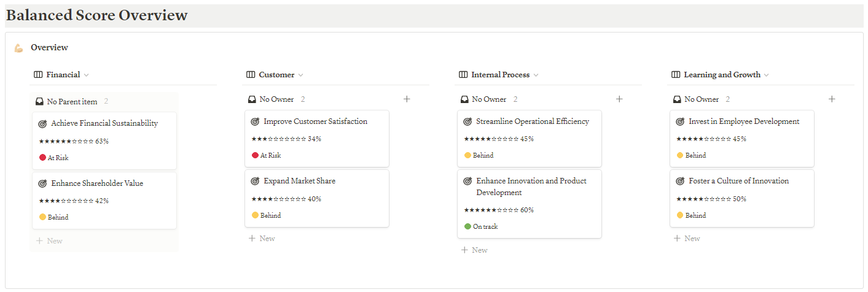Viewport: 868px width, 292px height.
Task: Click the plus icon in Learning and Growth column
Action: 832,99
